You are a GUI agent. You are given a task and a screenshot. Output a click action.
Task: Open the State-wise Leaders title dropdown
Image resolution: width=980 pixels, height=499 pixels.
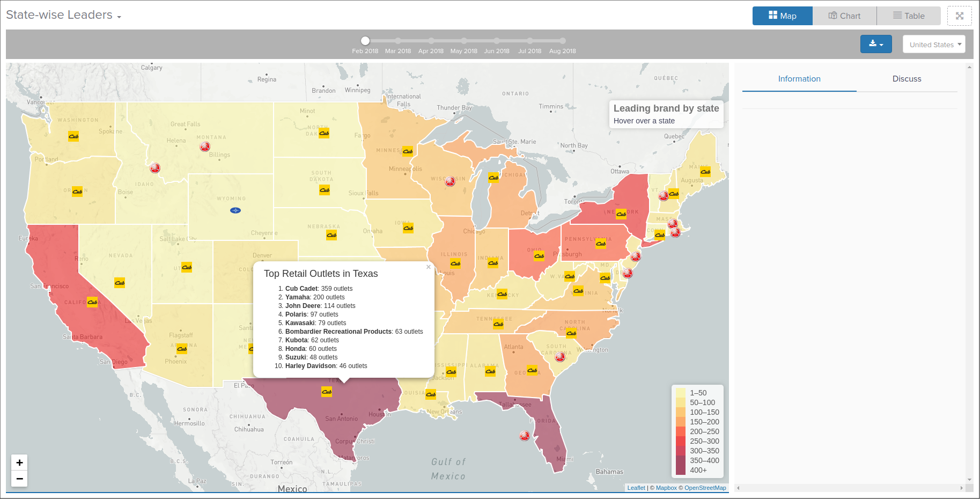64,15
